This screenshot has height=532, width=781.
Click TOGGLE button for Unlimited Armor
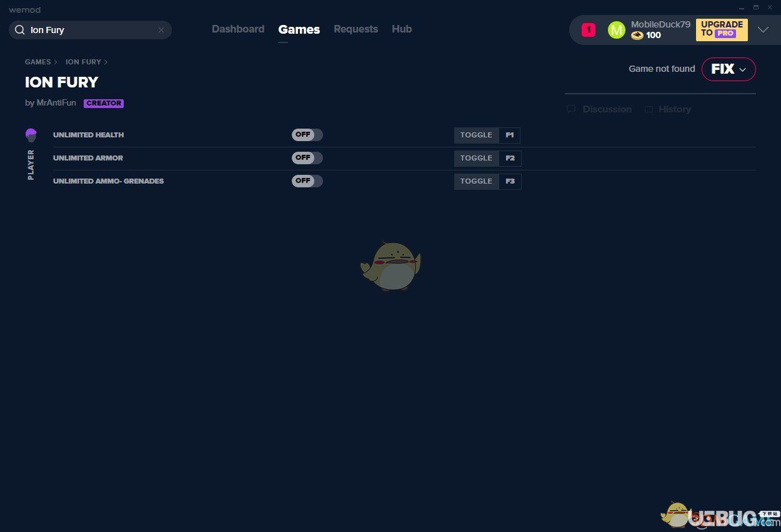(477, 159)
